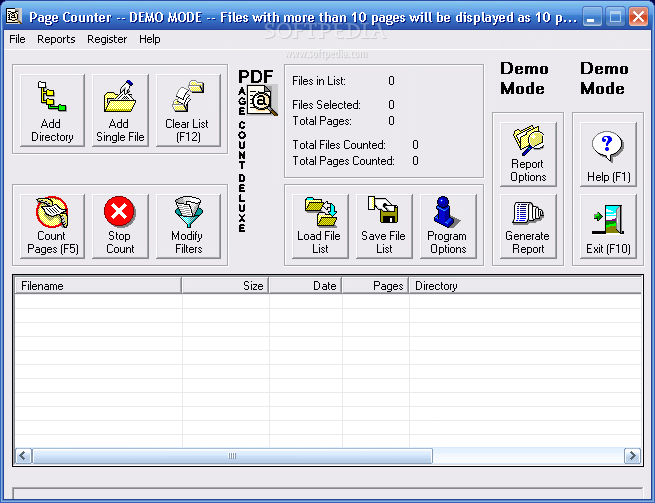Click the 'Total Pages:' label
This screenshot has width=655, height=503.
tap(322, 121)
